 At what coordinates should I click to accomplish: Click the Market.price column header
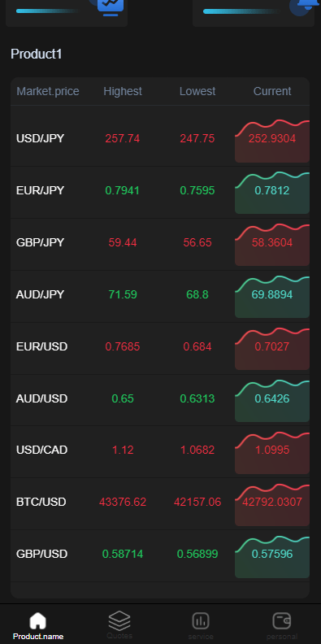click(48, 91)
